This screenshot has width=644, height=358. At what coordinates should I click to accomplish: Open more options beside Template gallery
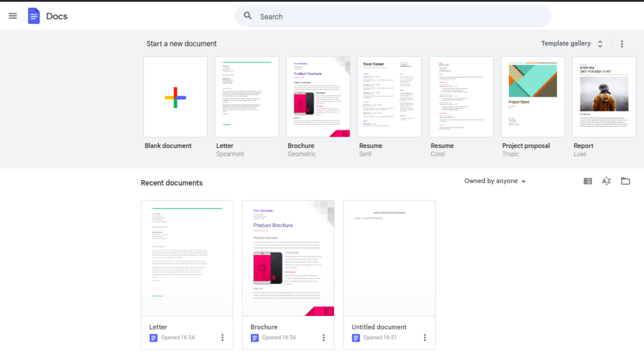(622, 43)
